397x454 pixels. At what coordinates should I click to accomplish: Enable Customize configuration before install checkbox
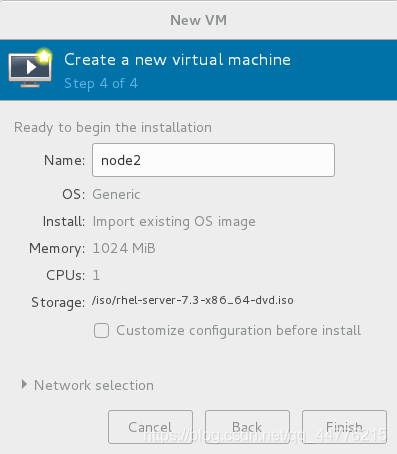pyautogui.click(x=101, y=331)
